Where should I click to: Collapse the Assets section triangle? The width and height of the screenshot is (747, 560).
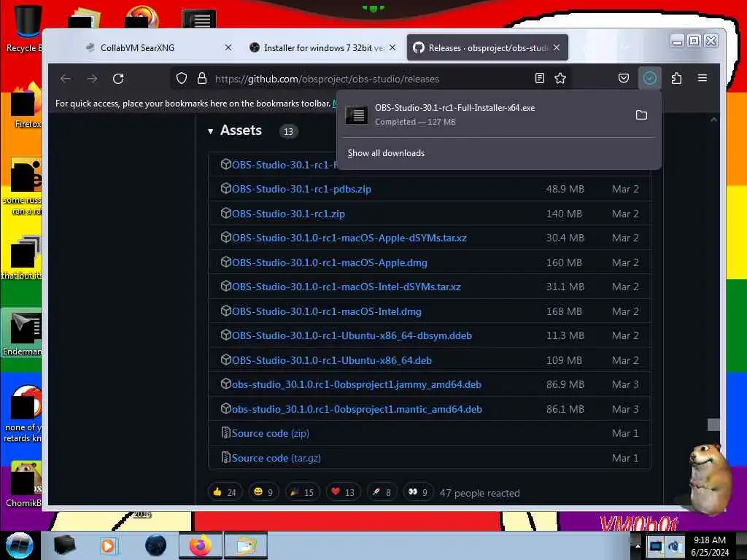pyautogui.click(x=210, y=131)
